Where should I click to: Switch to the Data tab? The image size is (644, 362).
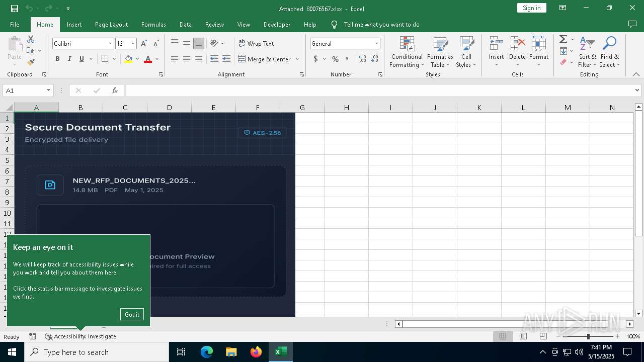[186, 25]
